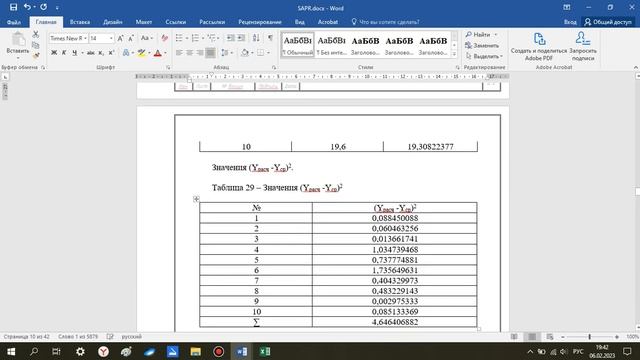Switch to the Рецензирование tab
This screenshot has height=360, width=640.
(x=260, y=22)
